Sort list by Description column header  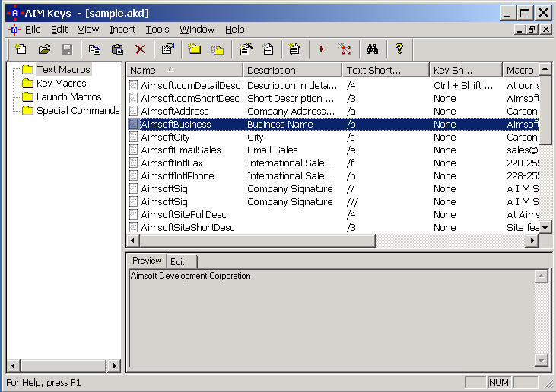pyautogui.click(x=291, y=70)
